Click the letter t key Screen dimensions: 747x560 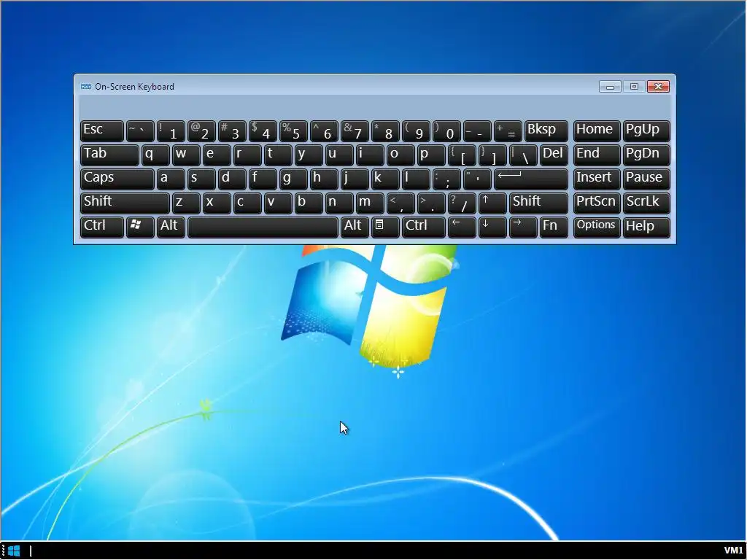coord(278,155)
